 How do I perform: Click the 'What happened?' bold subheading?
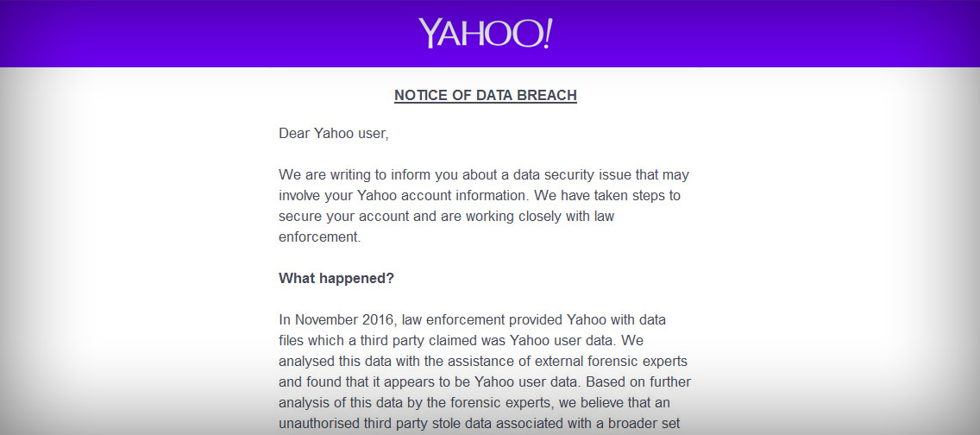pos(336,278)
